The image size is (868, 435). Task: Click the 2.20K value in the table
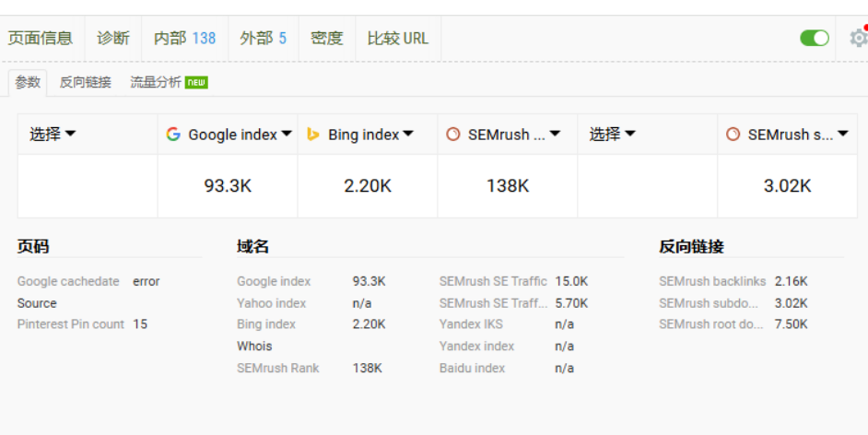[x=368, y=186]
